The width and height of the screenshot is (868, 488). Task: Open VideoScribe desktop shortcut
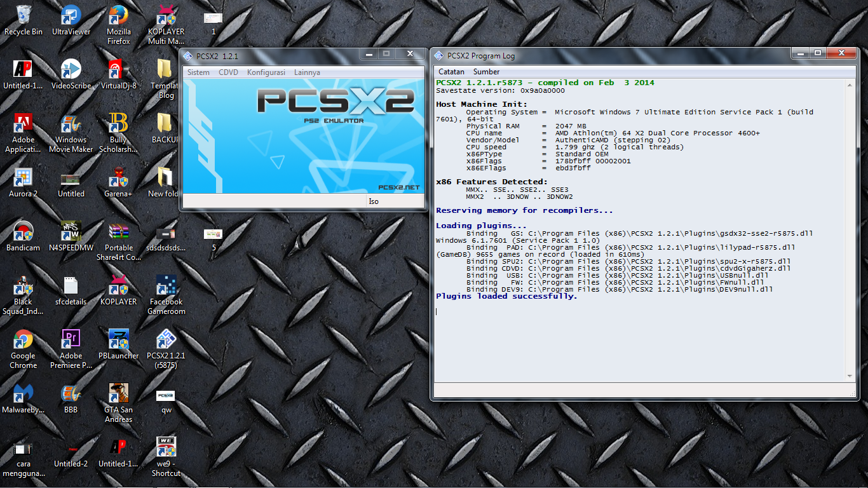coord(71,74)
